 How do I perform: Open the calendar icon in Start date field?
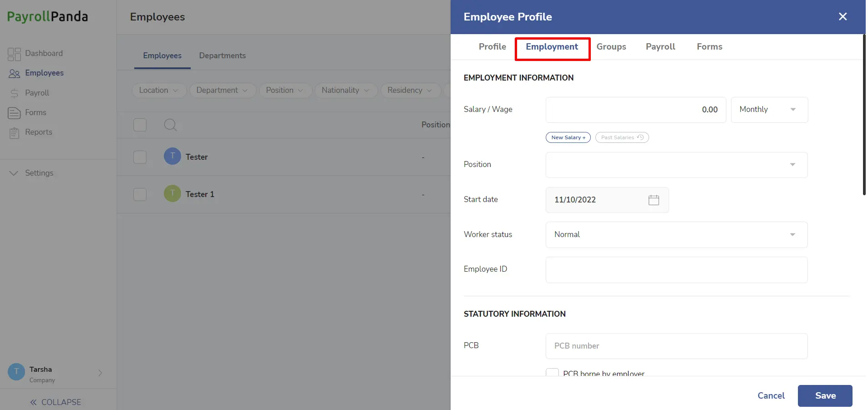(x=654, y=200)
